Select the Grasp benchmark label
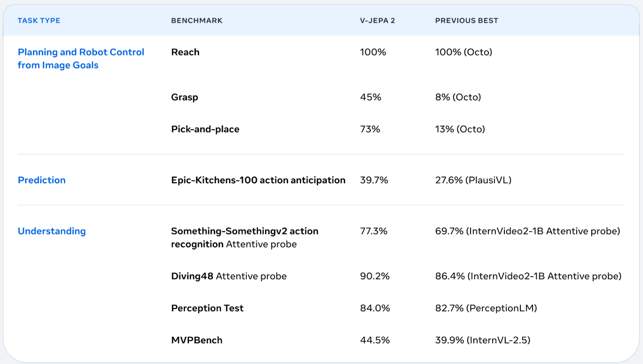643x364 pixels. pos(184,97)
